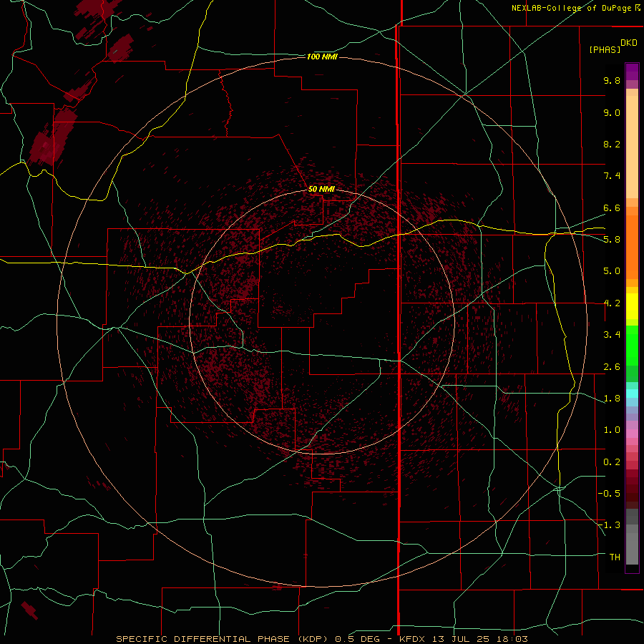Click the 6.6 value on color scale
This screenshot has width=644, height=644.
(x=612, y=208)
